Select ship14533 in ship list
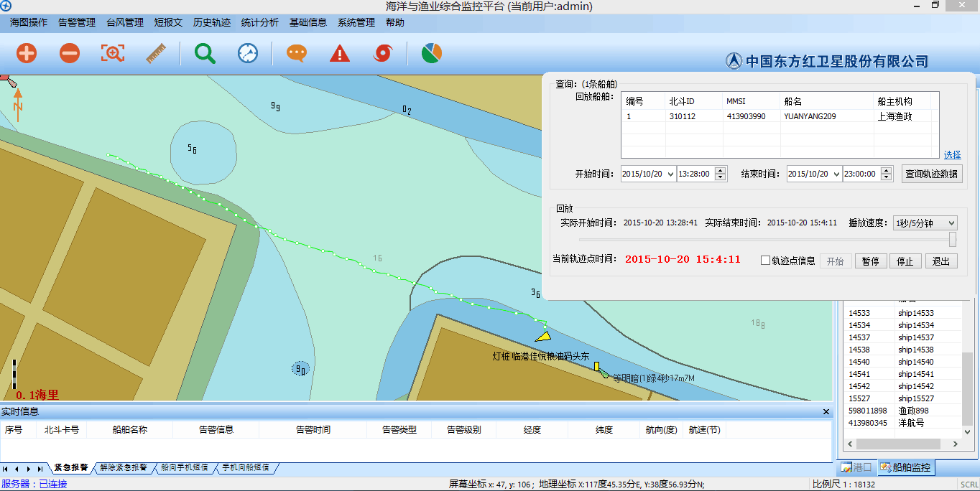980x491 pixels. (904, 313)
